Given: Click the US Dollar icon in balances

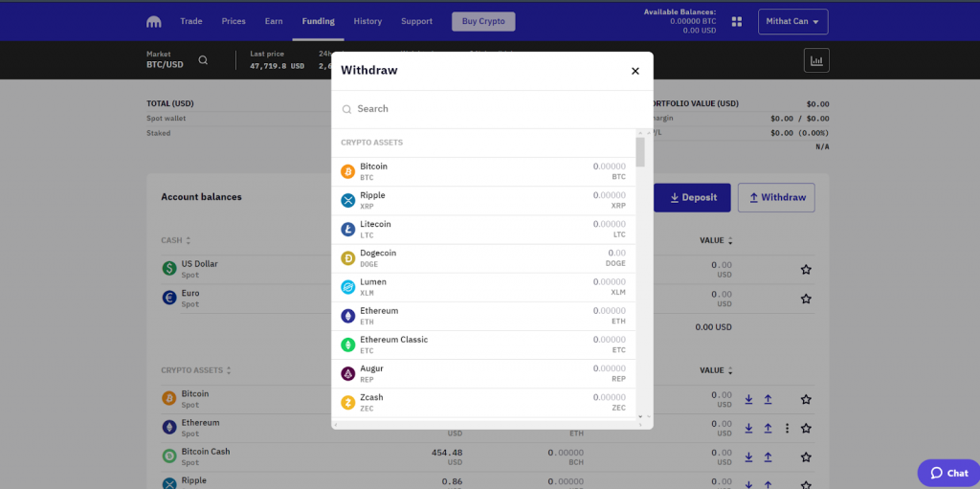Looking at the screenshot, I should coord(168,269).
